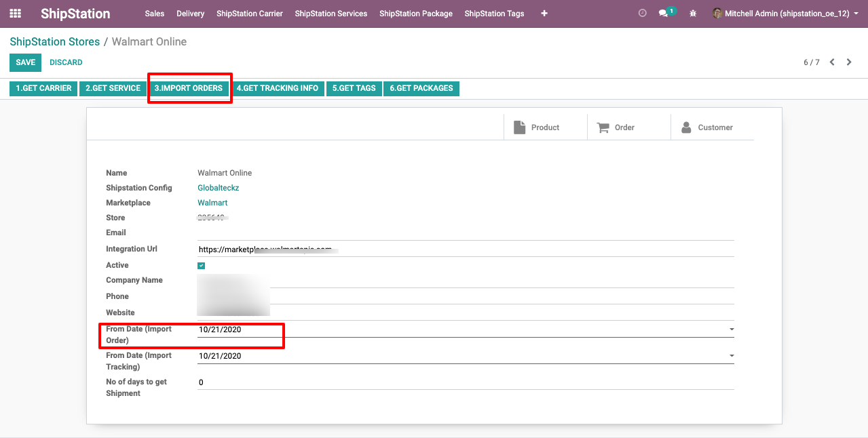Go to previous record arrow
This screenshot has width=868, height=438.
click(x=832, y=62)
